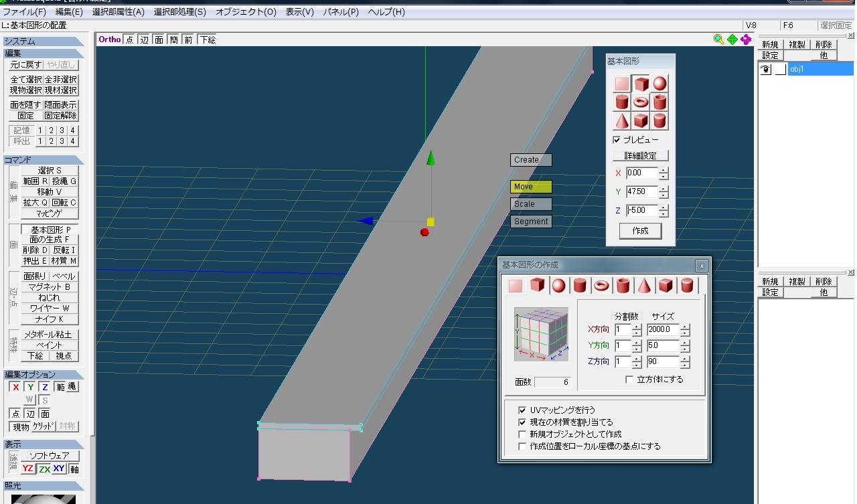
Task: Choose the cone tab in 基本図形の作成 dialog
Action: [x=644, y=286]
